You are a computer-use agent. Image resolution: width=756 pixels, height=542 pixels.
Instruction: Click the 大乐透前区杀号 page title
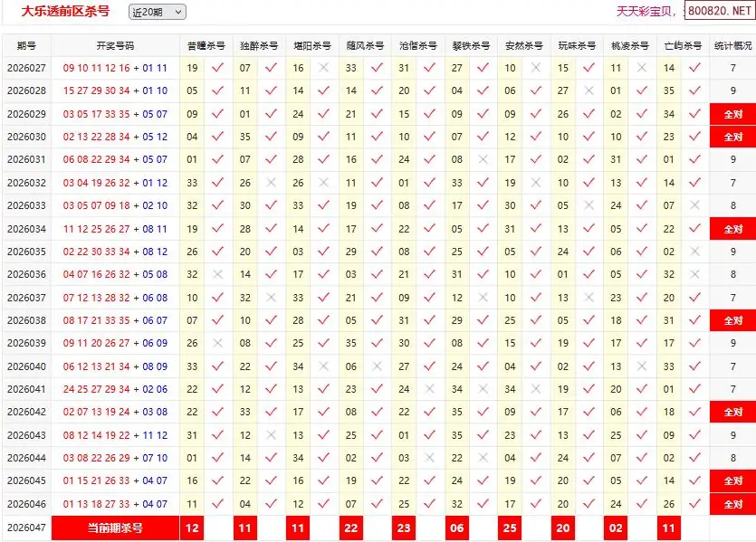[x=66, y=11]
